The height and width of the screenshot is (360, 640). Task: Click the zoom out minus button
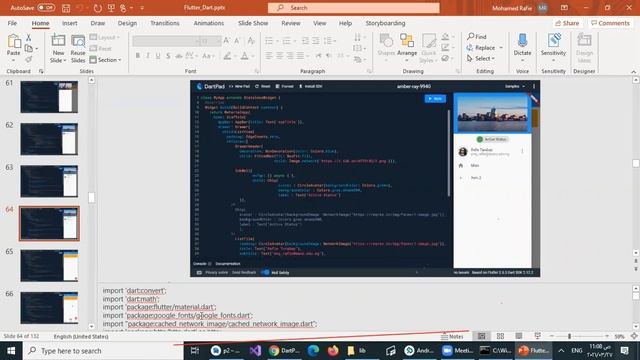551,336
